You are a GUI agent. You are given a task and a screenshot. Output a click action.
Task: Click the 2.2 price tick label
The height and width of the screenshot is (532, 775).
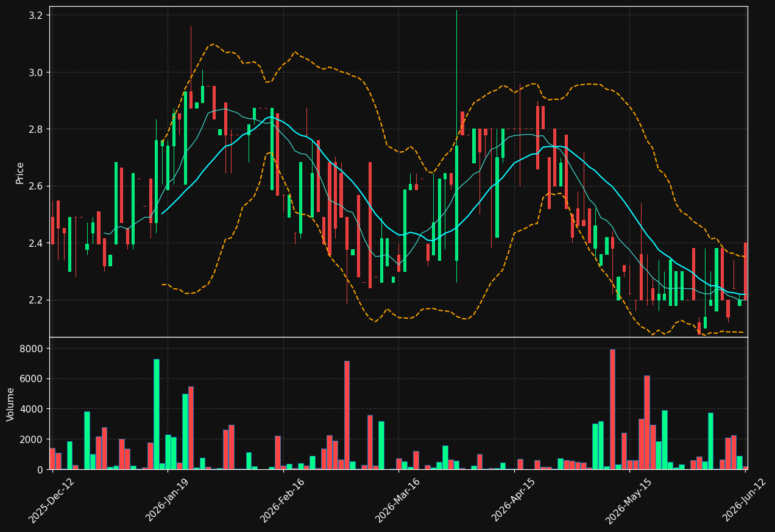pos(37,300)
